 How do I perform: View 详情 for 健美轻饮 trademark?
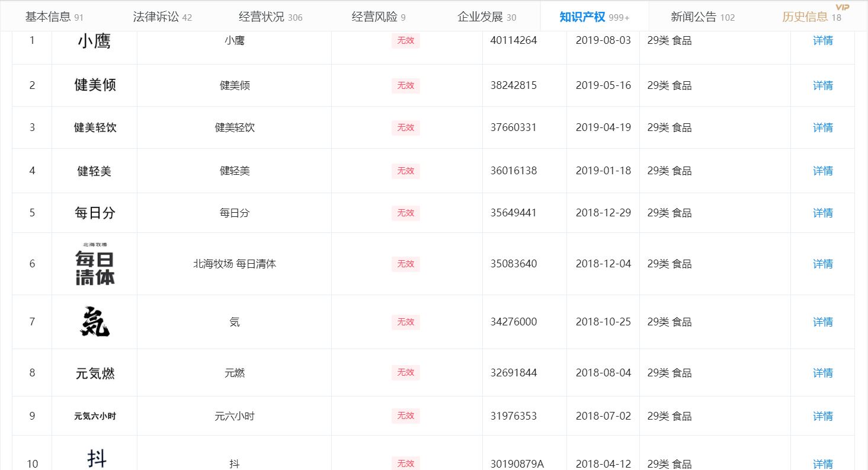pyautogui.click(x=822, y=128)
